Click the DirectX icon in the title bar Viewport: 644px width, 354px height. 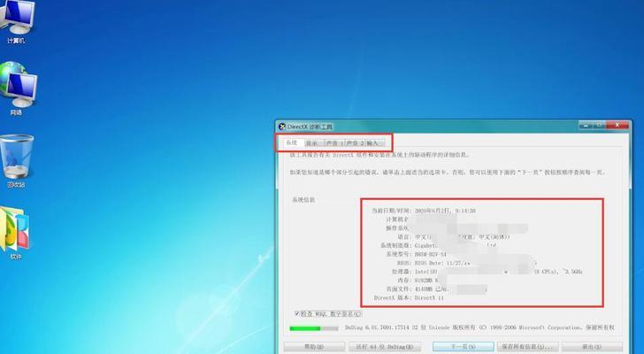pos(282,127)
